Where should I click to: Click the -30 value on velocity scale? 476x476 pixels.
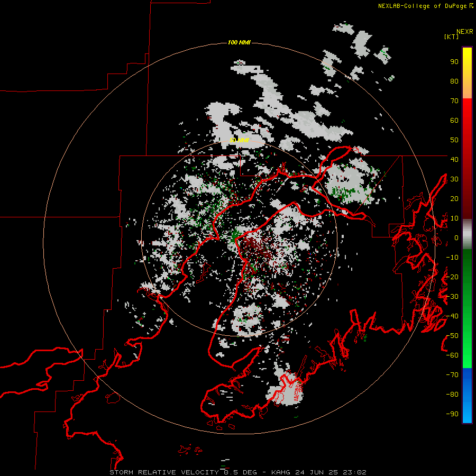[x=452, y=297]
